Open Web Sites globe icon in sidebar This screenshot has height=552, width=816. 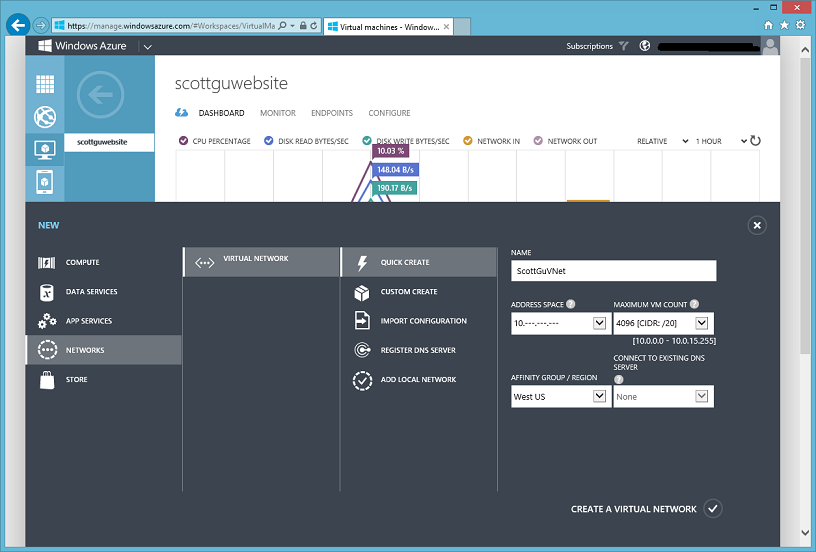[45, 117]
